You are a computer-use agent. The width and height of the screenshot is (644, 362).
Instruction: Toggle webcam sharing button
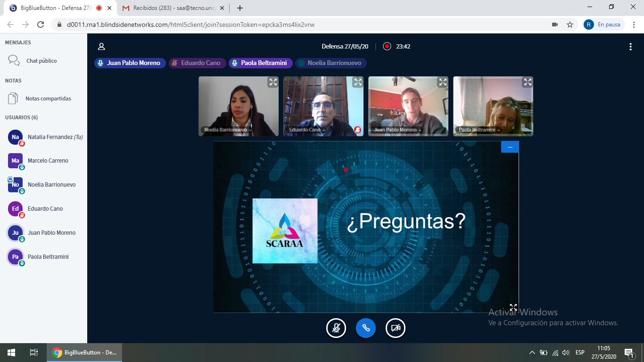click(396, 328)
